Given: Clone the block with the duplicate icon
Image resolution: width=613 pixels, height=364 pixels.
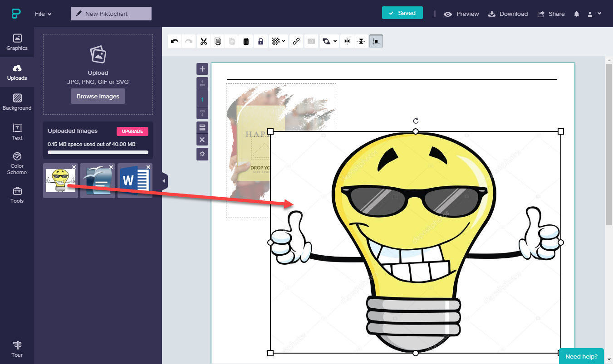Looking at the screenshot, I should coord(202,127).
